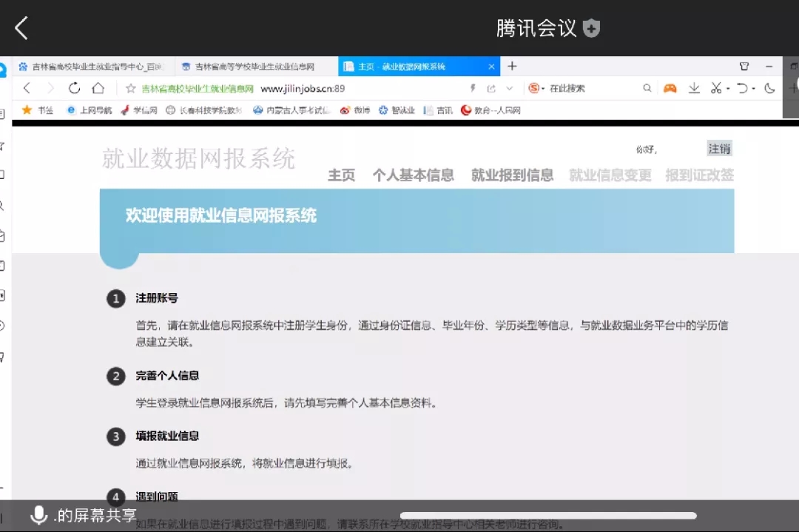Click the 注销 logout button
Viewport: 799px width, 532px height.
coord(719,149)
